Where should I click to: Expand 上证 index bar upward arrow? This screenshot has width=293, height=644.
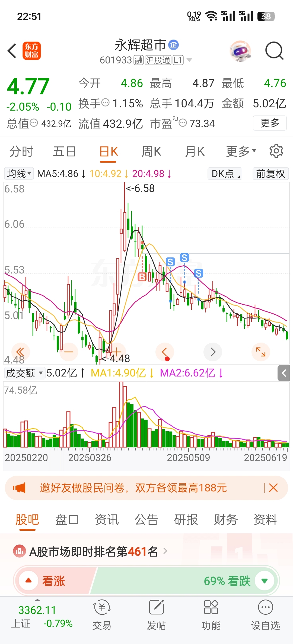pos(37,600)
